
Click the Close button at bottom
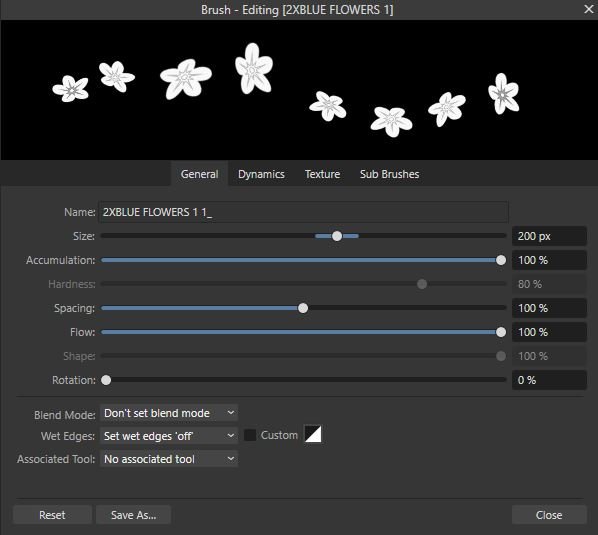[549, 515]
